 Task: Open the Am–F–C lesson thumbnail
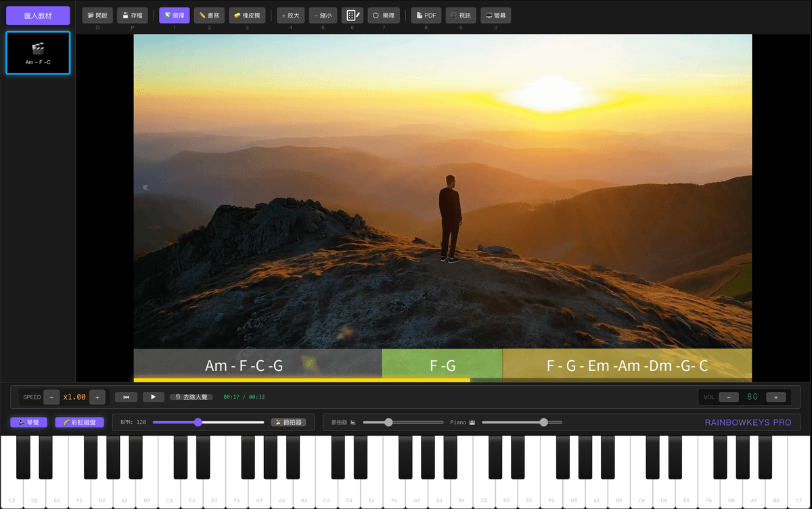pyautogui.click(x=38, y=53)
